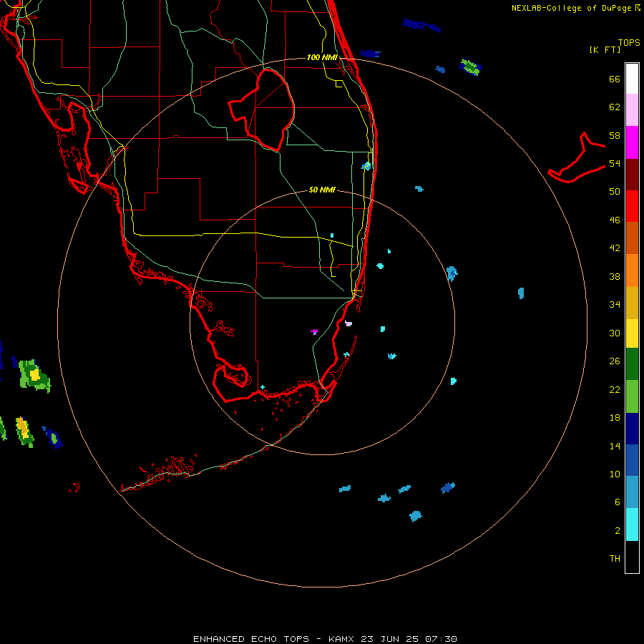Click the '34' legend value
The height and width of the screenshot is (644, 644).
tap(615, 305)
